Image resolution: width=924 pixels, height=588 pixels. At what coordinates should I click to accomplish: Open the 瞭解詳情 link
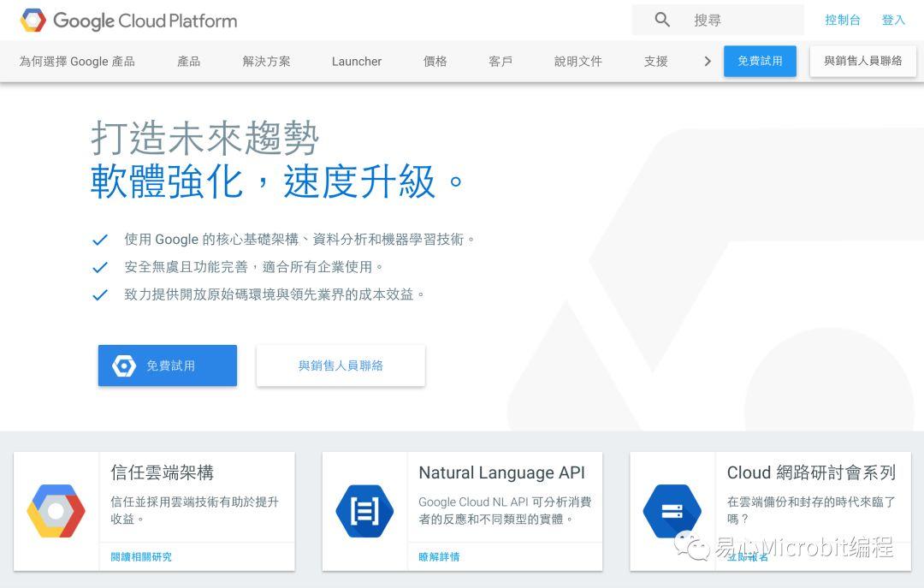coord(439,556)
